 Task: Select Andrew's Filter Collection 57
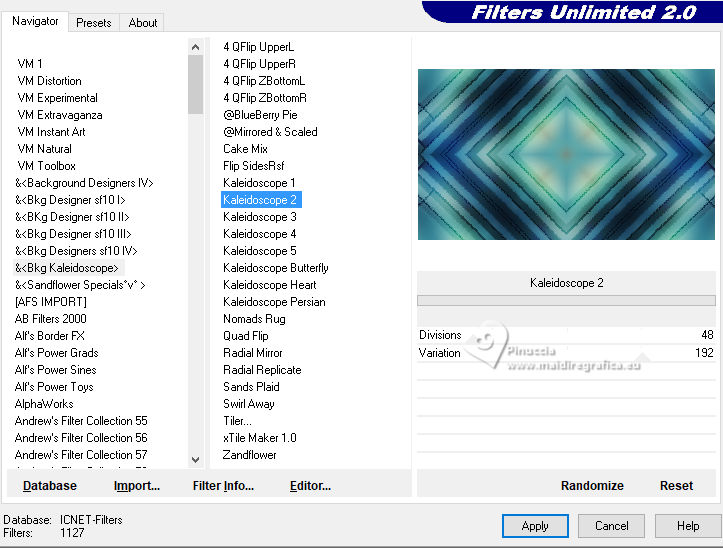click(x=81, y=455)
